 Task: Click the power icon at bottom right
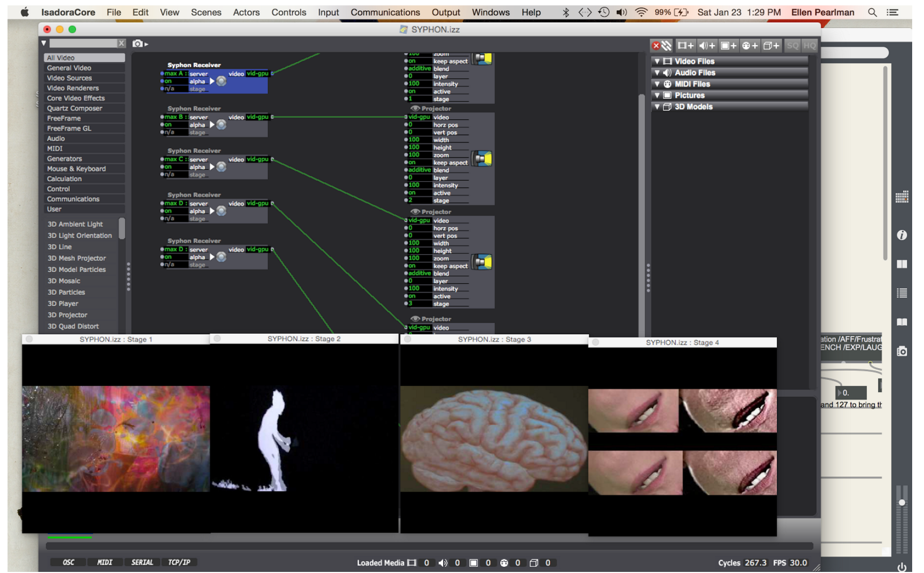[902, 567]
